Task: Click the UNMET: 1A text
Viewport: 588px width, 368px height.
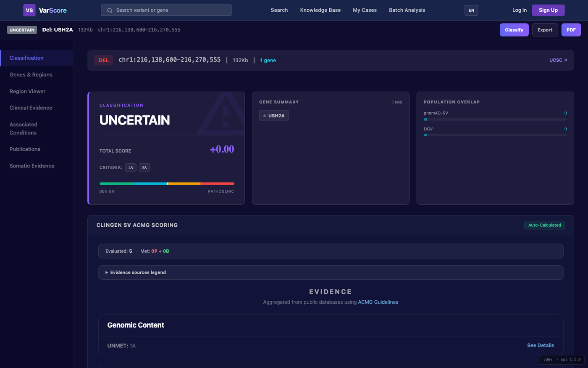Action: [121, 346]
